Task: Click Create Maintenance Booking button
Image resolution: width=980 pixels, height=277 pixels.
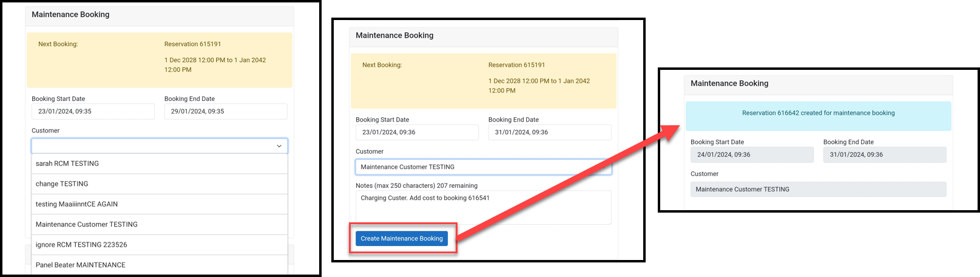Action: pos(402,239)
